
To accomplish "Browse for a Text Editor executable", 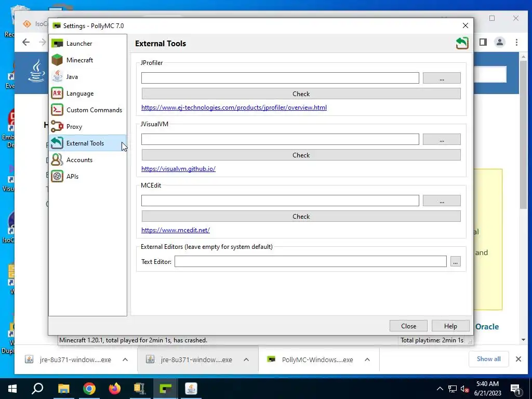I will [455, 262].
